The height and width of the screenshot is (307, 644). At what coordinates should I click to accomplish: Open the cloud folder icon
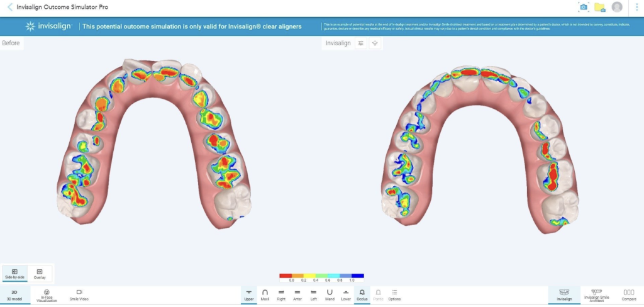(x=599, y=7)
